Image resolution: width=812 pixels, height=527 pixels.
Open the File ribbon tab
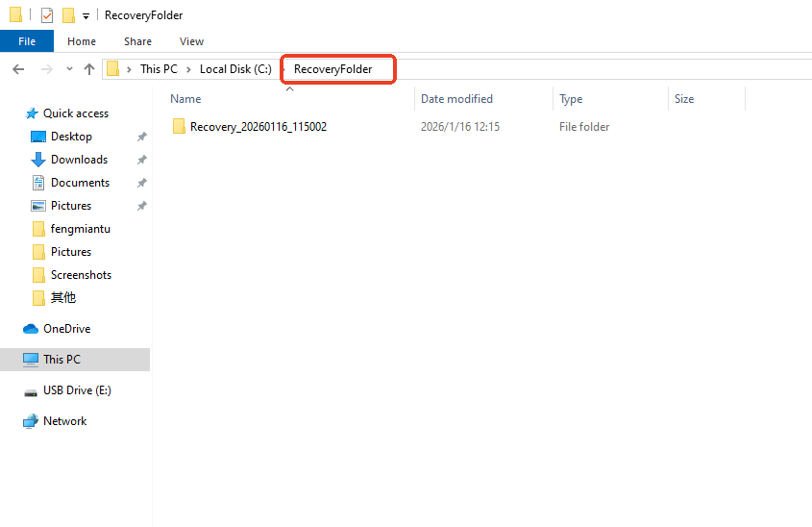pyautogui.click(x=27, y=41)
